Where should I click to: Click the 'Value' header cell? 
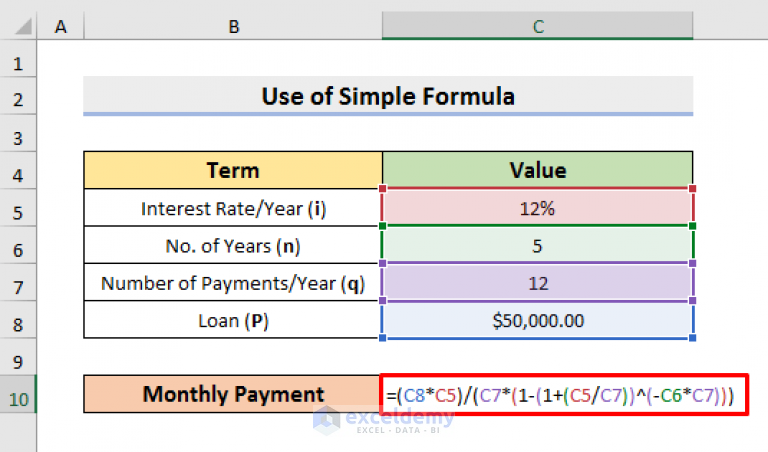click(x=538, y=170)
